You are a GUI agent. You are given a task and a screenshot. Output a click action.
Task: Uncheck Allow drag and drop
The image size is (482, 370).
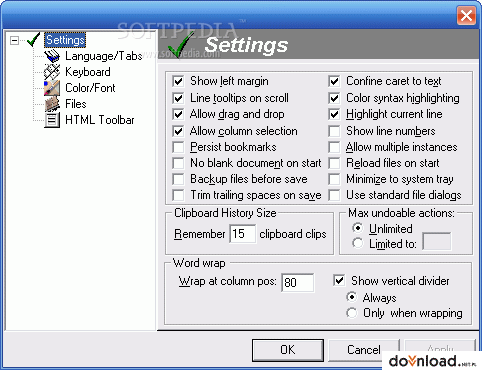click(x=178, y=114)
